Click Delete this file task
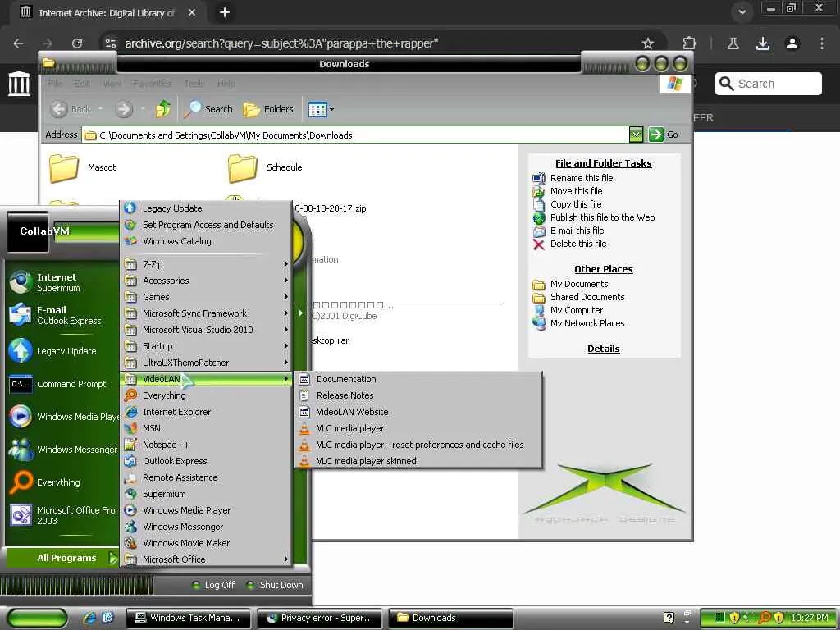This screenshot has height=630, width=840. tap(578, 244)
